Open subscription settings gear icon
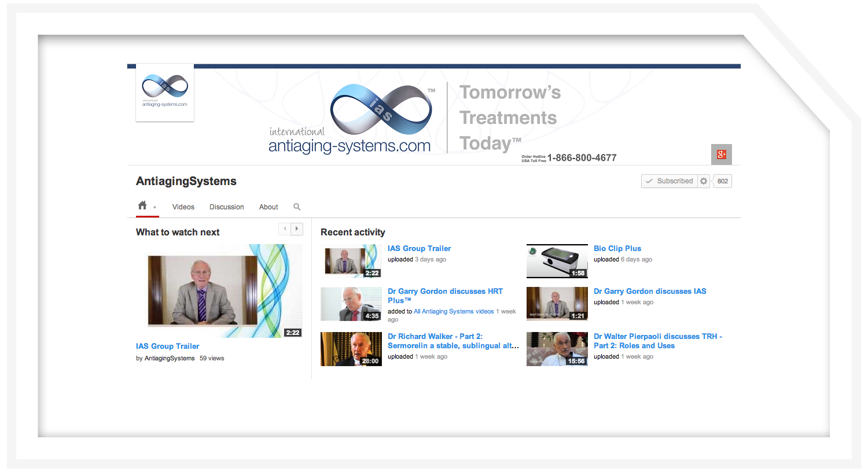 (x=704, y=181)
